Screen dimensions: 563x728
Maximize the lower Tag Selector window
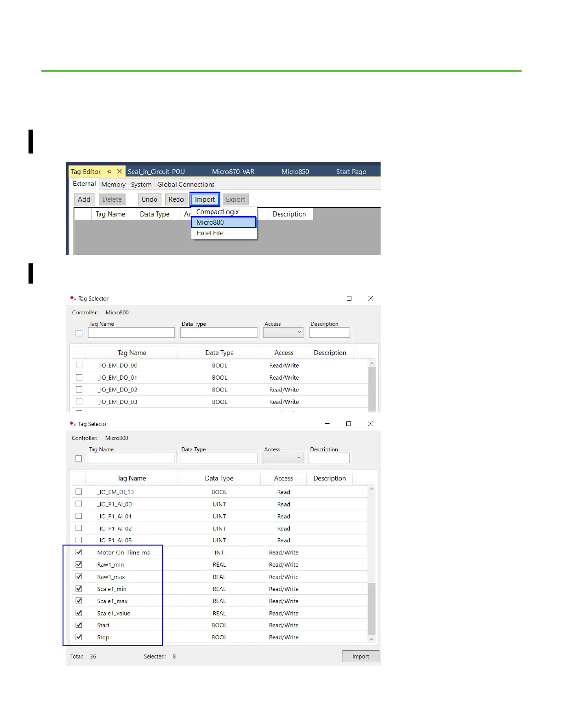[349, 424]
